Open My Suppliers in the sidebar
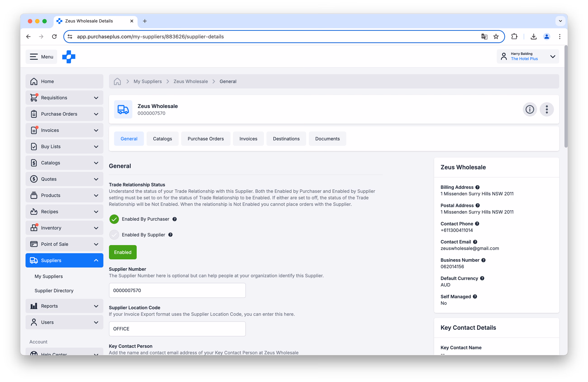Image resolution: width=588 pixels, height=382 pixels. [49, 276]
